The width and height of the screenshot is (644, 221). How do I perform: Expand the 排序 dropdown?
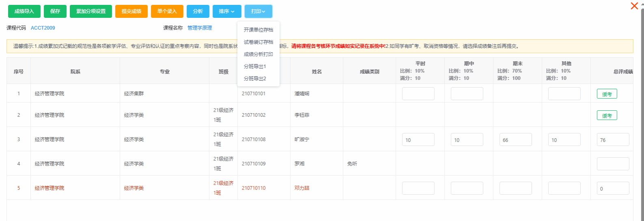pyautogui.click(x=227, y=11)
